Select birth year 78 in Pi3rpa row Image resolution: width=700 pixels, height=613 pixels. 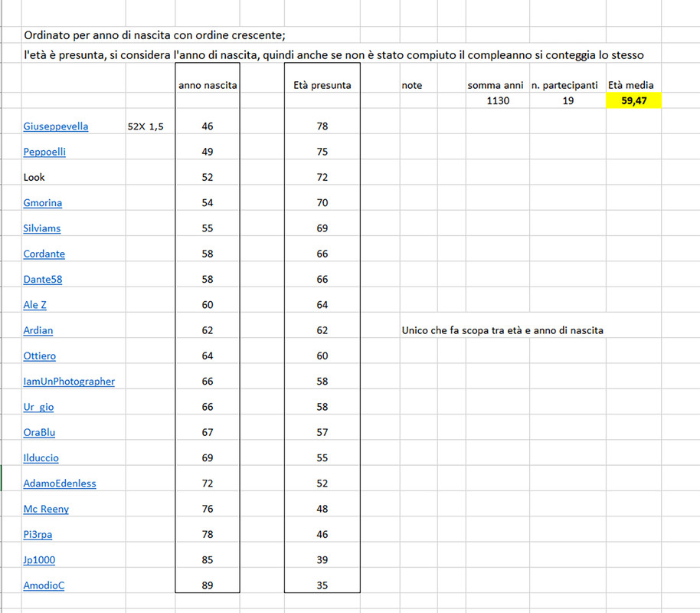(207, 534)
